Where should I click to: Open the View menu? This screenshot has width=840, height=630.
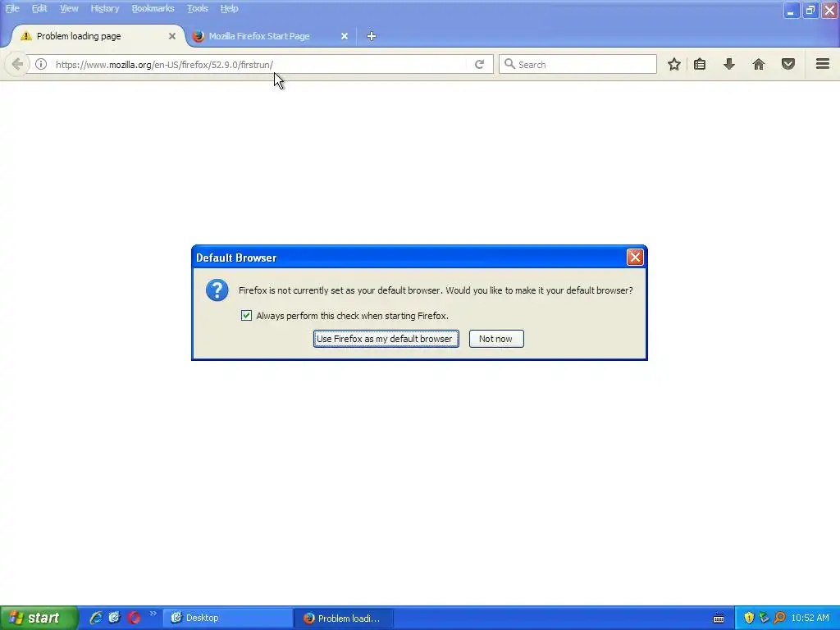(69, 8)
